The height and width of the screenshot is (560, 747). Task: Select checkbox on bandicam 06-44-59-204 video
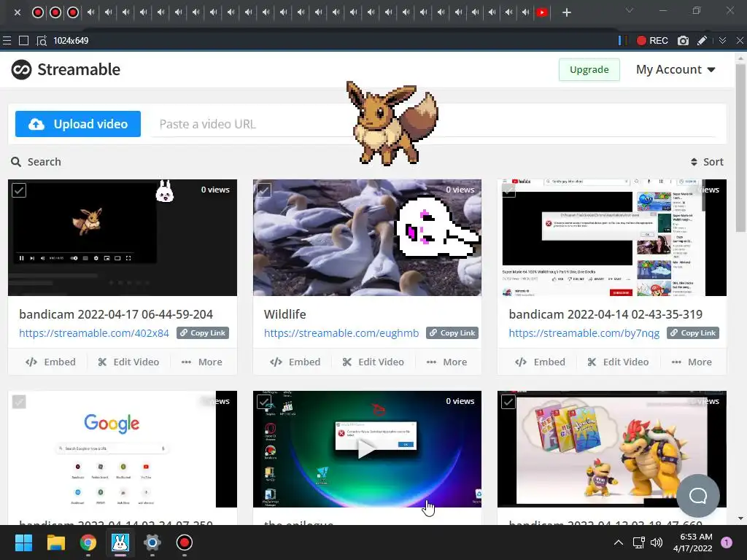[19, 190]
